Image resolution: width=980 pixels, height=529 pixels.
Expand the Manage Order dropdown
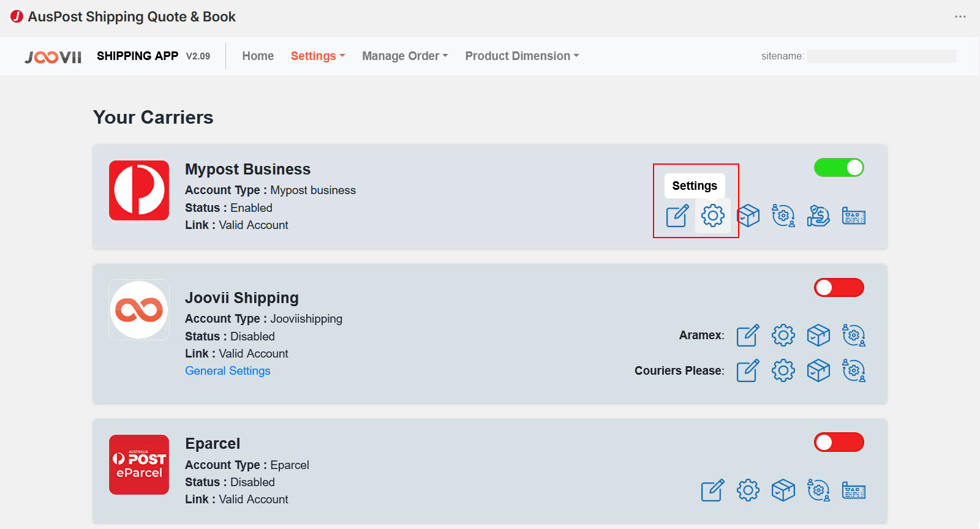[x=405, y=56]
